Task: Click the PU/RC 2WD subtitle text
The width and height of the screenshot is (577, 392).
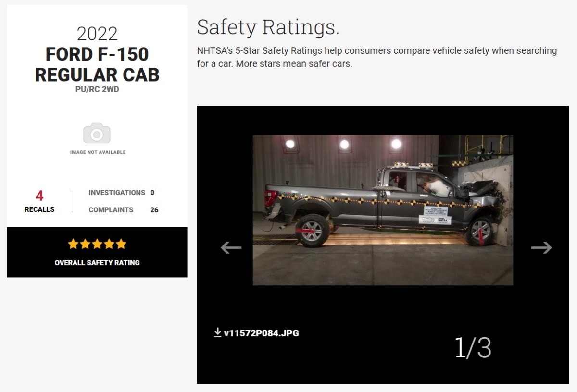Action: (97, 89)
